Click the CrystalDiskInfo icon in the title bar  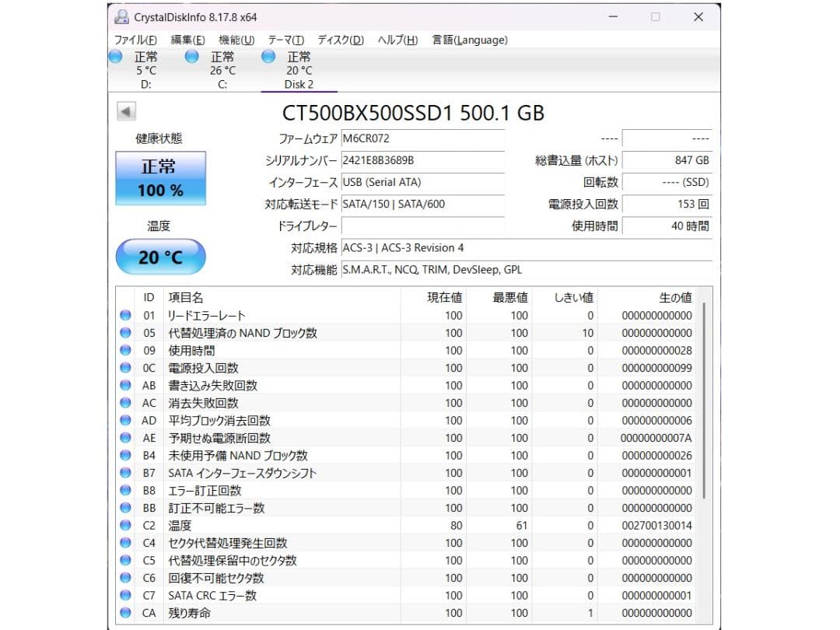[121, 16]
